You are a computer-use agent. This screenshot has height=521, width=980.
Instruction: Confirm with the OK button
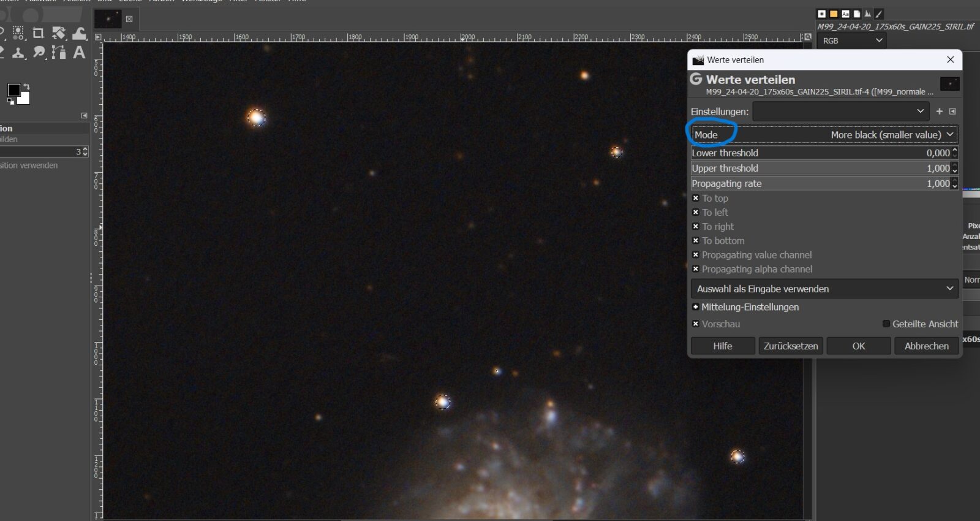point(859,346)
